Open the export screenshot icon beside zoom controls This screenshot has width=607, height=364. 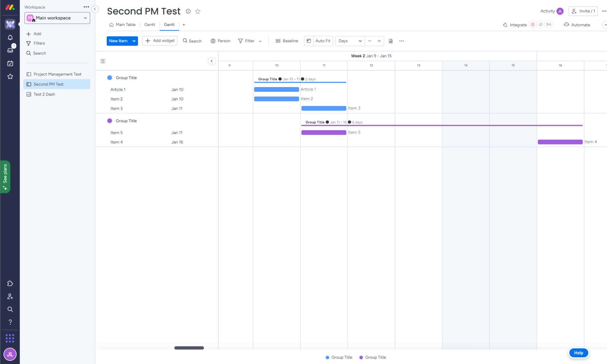click(391, 41)
